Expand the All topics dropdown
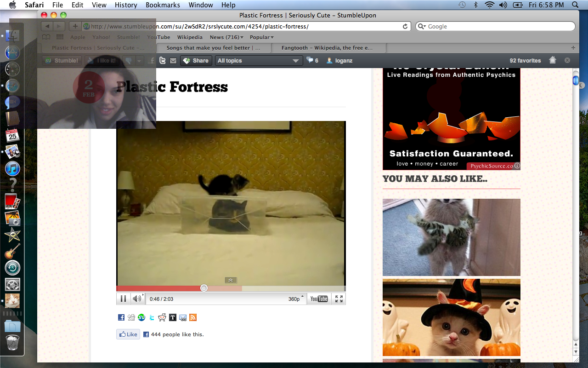The height and width of the screenshot is (368, 588). click(259, 61)
